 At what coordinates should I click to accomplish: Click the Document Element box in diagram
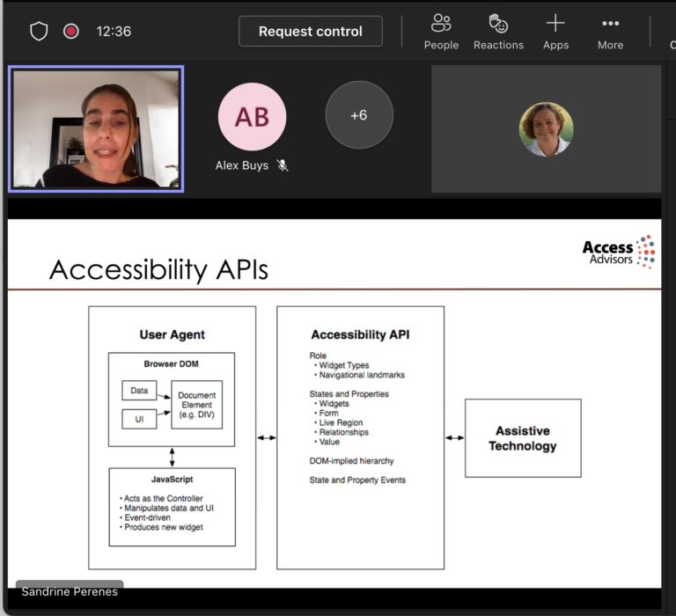point(196,405)
